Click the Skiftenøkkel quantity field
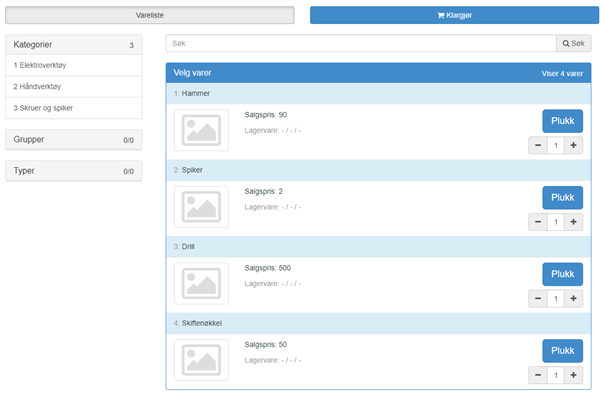 (556, 375)
